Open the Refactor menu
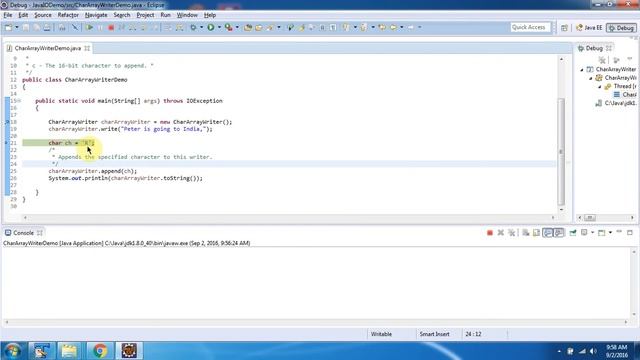The image size is (640, 360). pos(68,15)
